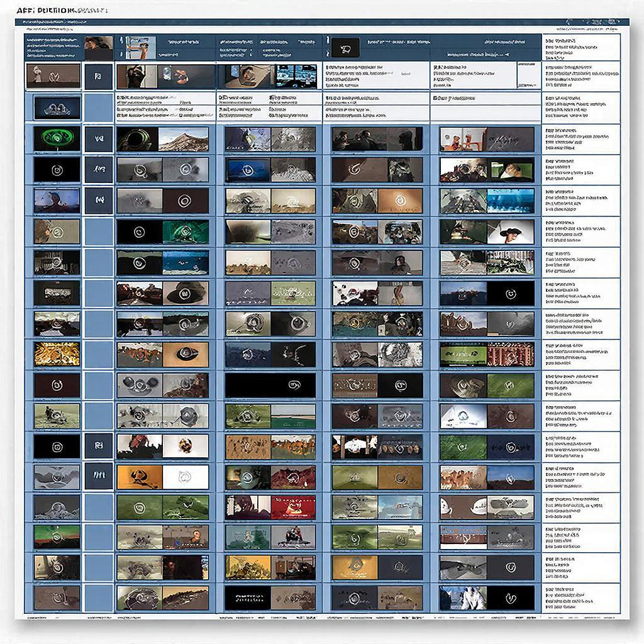Click the dark label box near bottom left
The image size is (644, 644).
pos(99,475)
